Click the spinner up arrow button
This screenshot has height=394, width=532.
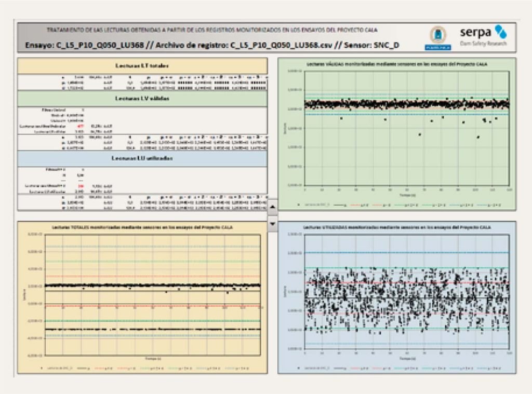(273, 207)
